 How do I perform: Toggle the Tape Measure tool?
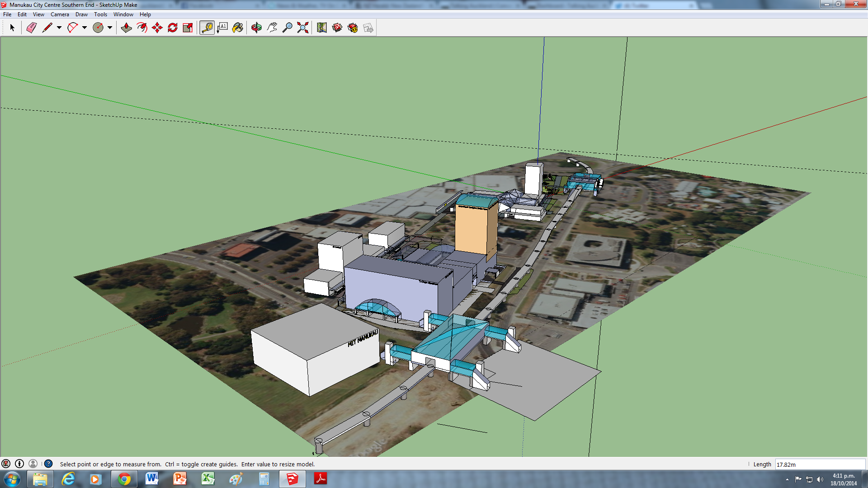207,28
